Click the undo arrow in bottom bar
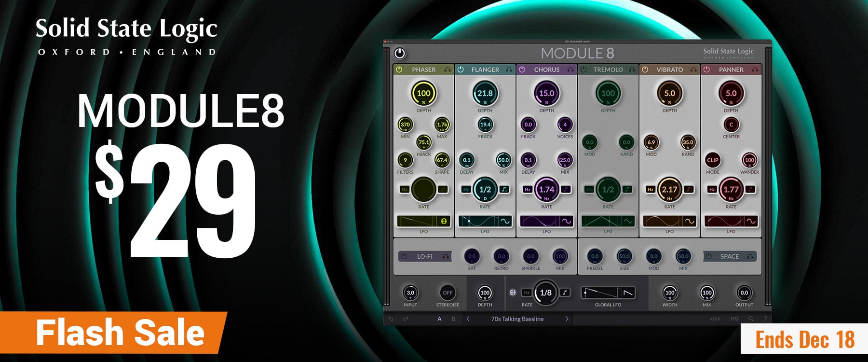868x362 pixels. click(x=391, y=319)
